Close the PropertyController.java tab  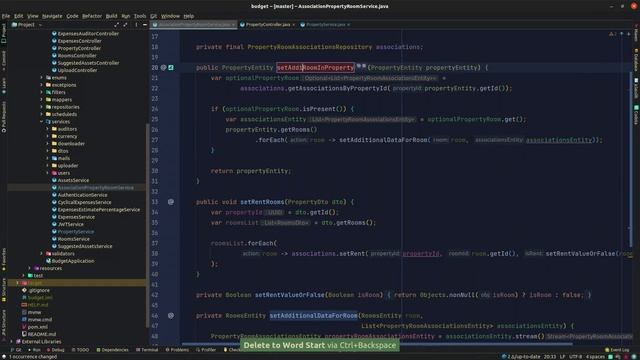(293, 24)
